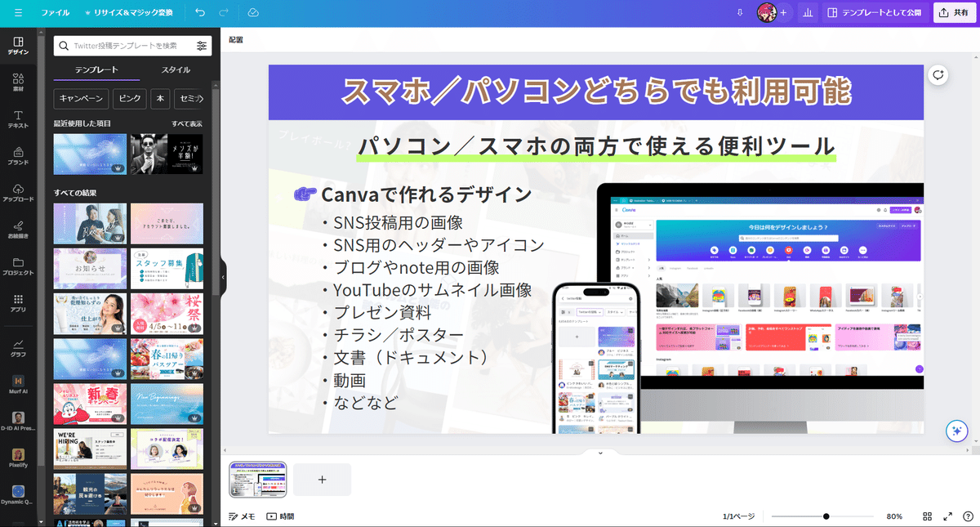The width and height of the screenshot is (980, 527).
Task: Open the Murf AI app
Action: tap(19, 385)
